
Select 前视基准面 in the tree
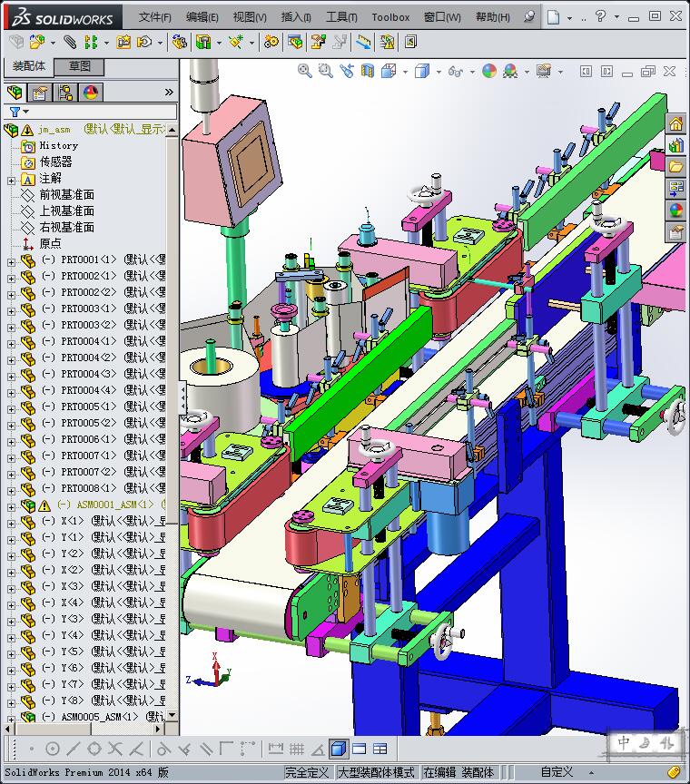(x=66, y=194)
